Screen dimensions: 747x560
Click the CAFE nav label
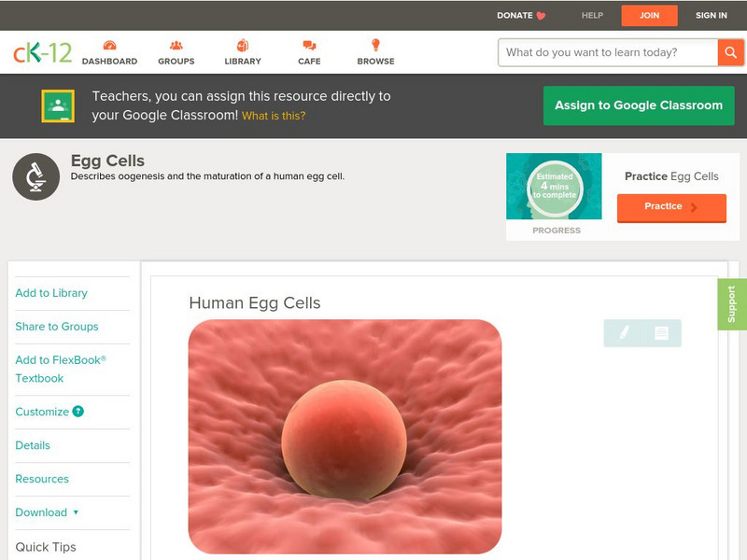[x=309, y=62]
